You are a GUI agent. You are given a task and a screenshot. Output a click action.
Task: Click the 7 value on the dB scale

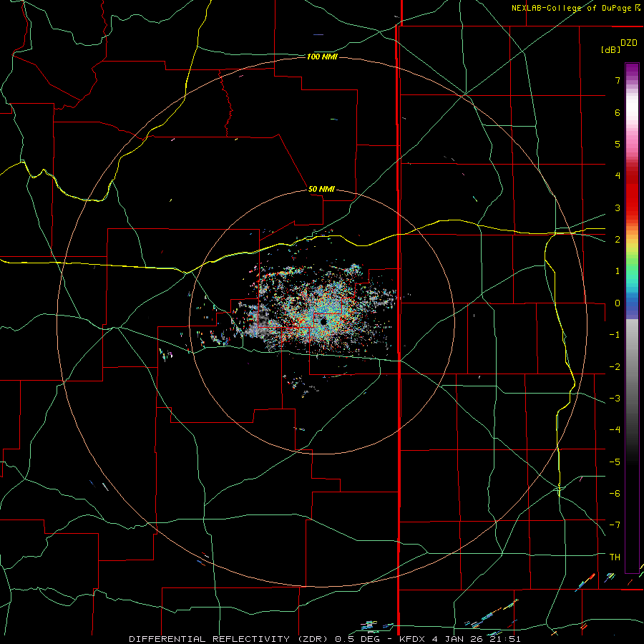pos(618,80)
